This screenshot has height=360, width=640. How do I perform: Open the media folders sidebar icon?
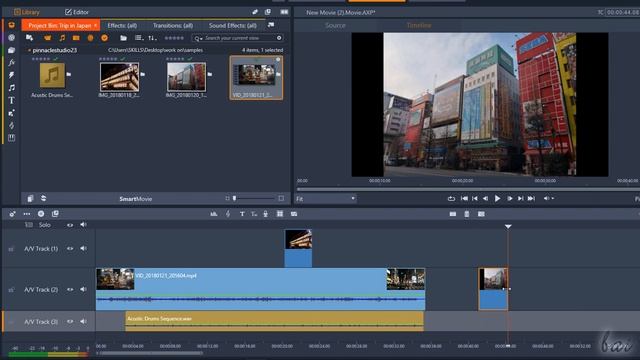pyautogui.click(x=11, y=50)
